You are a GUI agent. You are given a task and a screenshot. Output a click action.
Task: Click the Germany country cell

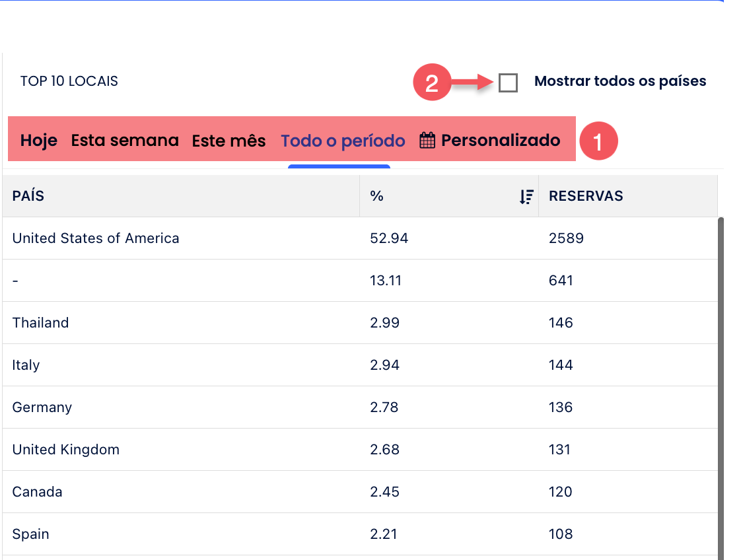[42, 407]
